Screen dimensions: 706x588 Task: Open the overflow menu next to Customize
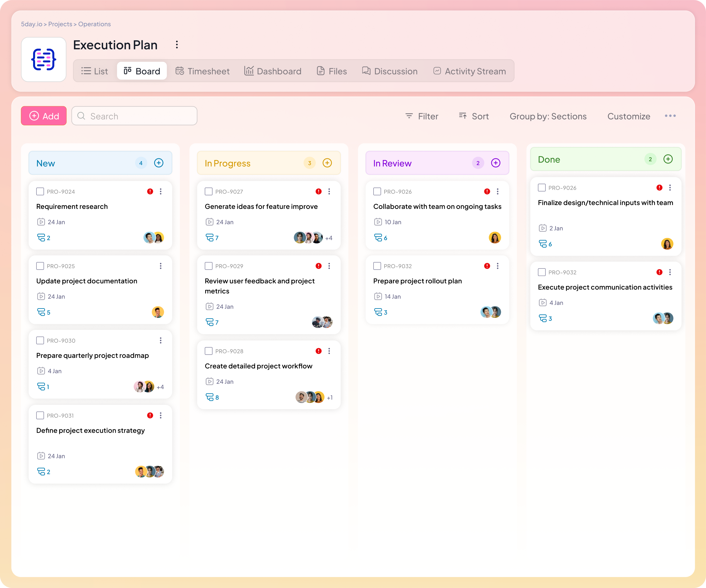tap(670, 116)
